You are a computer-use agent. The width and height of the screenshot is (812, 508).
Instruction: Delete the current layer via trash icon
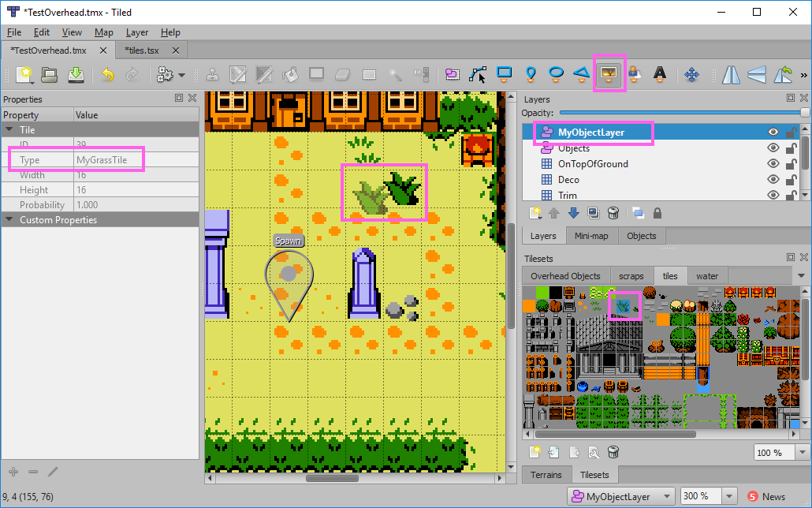coord(613,213)
